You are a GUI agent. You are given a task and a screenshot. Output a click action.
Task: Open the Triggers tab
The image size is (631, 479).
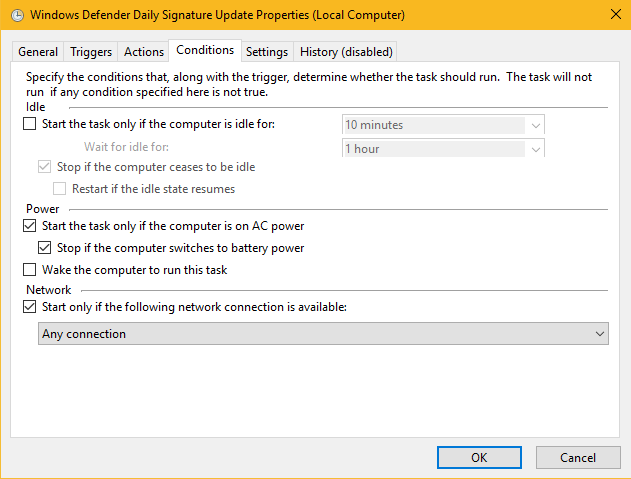91,52
